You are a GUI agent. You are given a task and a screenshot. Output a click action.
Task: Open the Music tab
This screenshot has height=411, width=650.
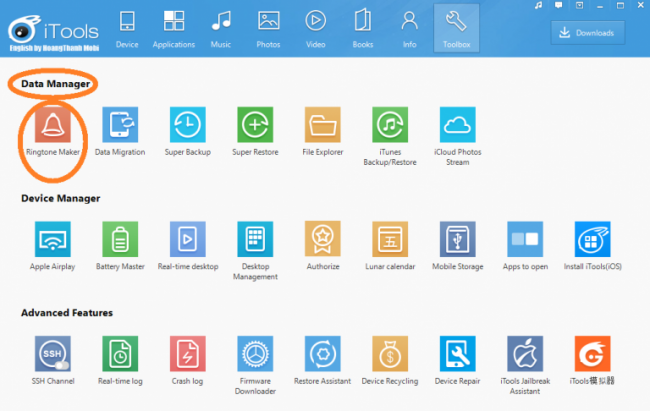[221, 29]
